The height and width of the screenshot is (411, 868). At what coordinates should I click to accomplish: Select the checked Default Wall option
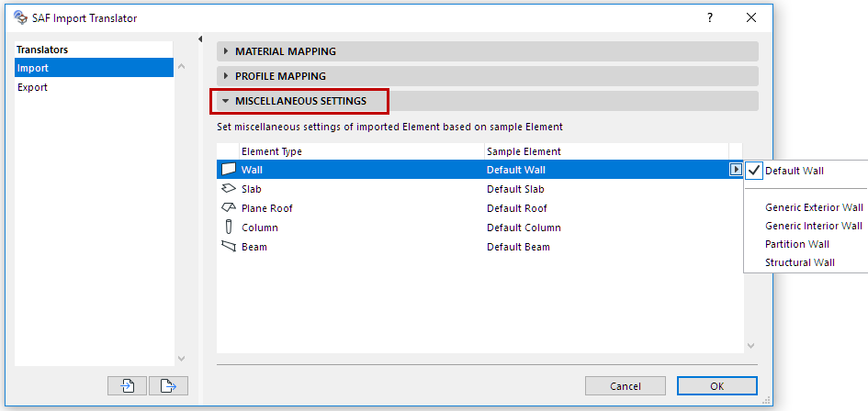coord(794,171)
